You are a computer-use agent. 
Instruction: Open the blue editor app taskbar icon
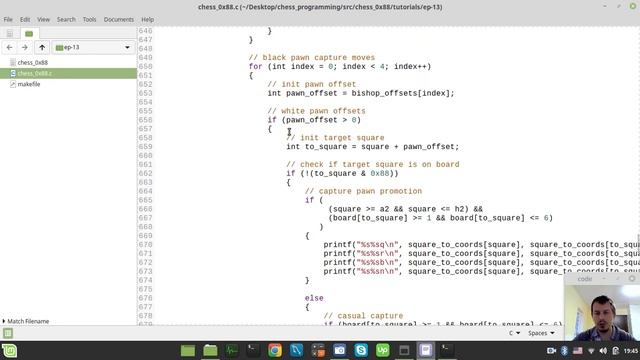(x=296, y=351)
